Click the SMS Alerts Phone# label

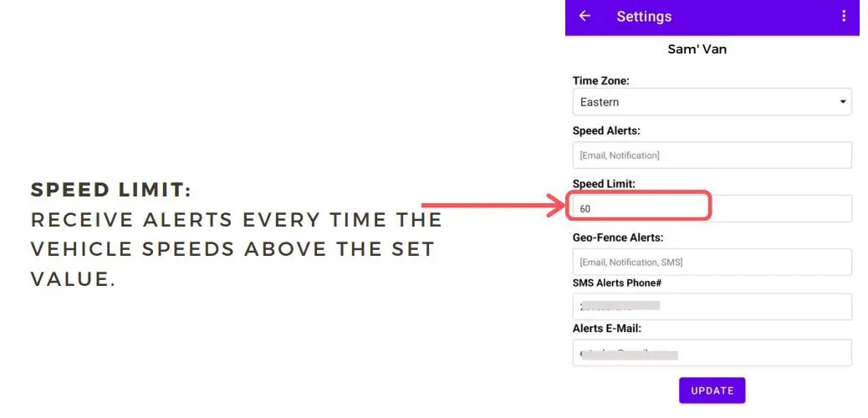tap(616, 283)
